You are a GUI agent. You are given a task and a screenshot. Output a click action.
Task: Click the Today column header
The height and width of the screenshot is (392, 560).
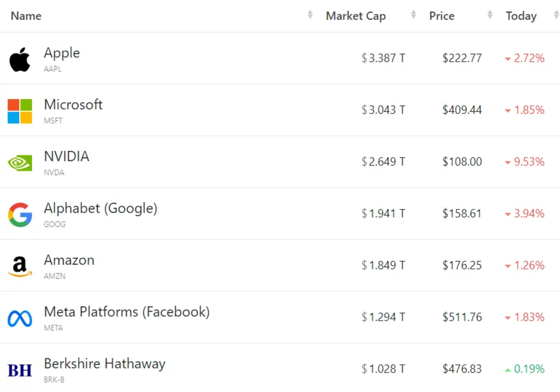(521, 16)
